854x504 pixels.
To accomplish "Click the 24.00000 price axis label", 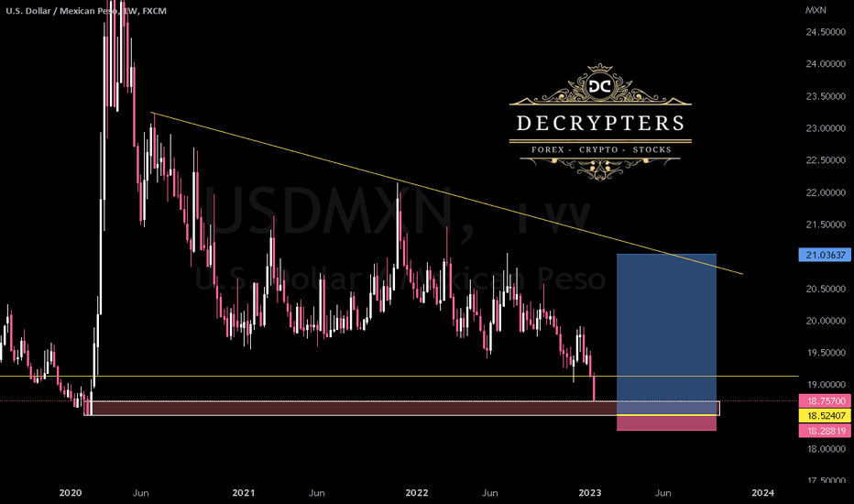I will [x=826, y=64].
